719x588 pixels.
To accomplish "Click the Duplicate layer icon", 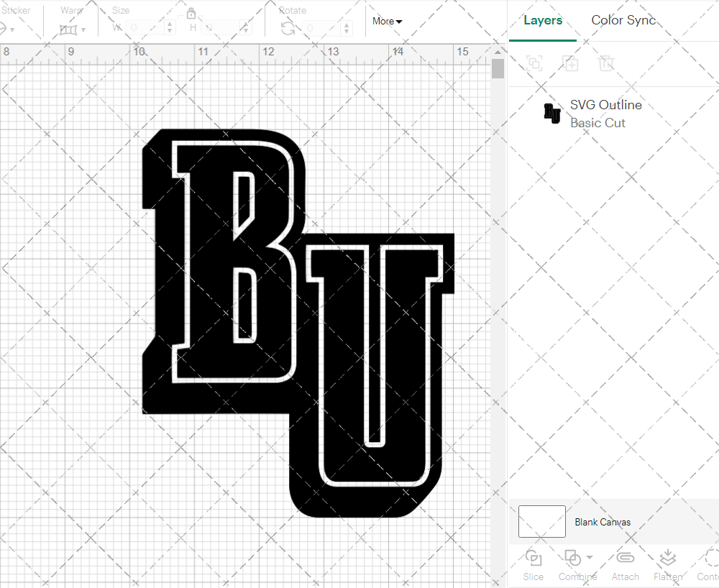I will click(571, 63).
